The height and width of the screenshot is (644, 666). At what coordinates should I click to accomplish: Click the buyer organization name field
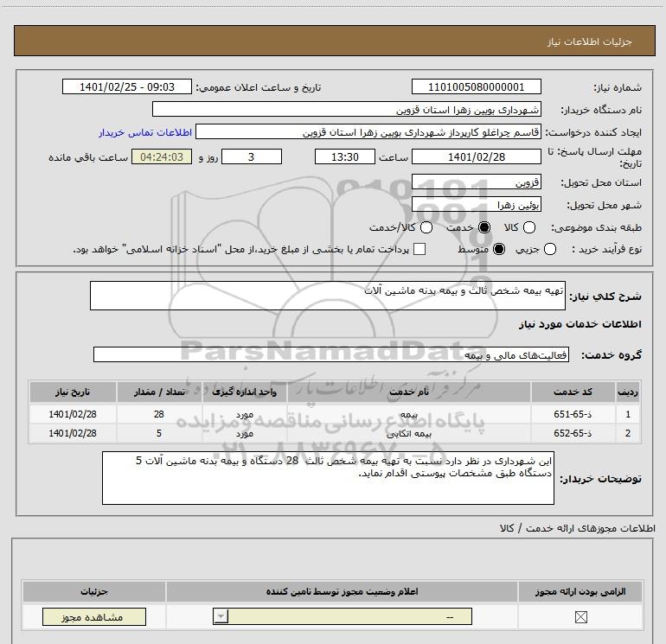347,109
